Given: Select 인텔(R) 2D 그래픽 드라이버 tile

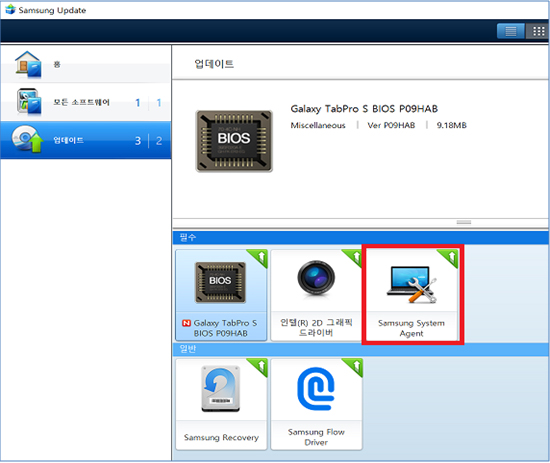Looking at the screenshot, I should tap(316, 295).
